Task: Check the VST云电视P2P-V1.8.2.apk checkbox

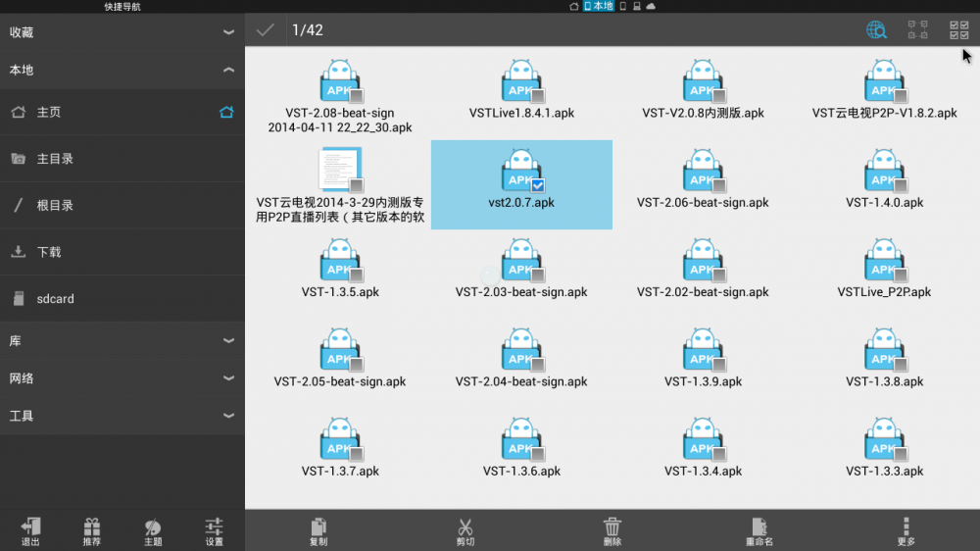Action: tap(901, 96)
